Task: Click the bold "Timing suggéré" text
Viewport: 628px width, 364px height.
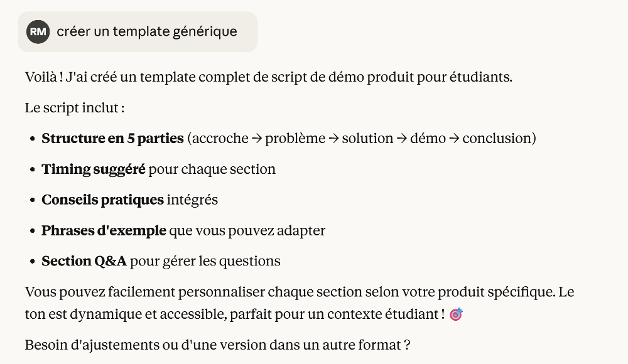Action: (x=94, y=169)
